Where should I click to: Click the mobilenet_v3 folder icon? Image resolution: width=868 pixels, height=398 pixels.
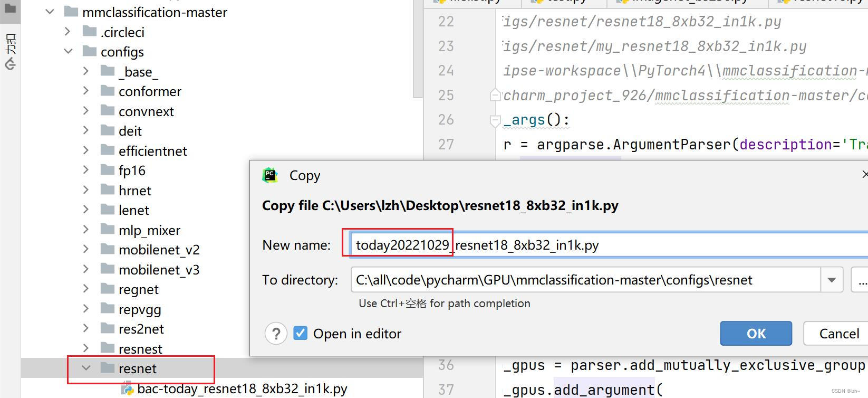(108, 269)
